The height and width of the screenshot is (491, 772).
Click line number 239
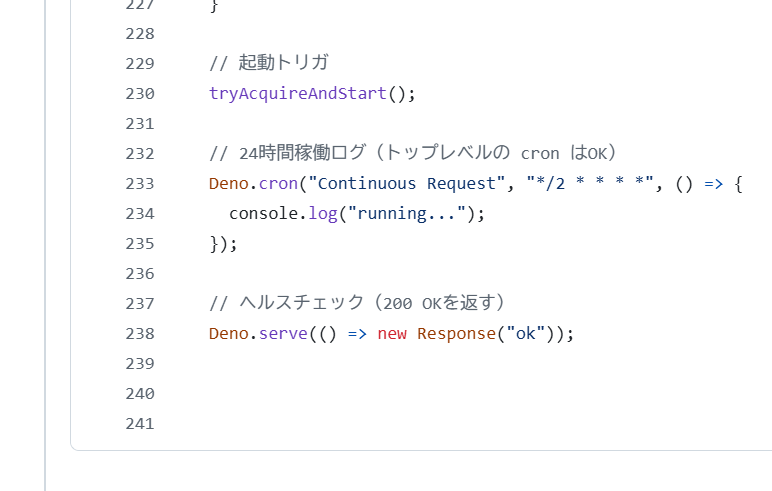click(140, 364)
